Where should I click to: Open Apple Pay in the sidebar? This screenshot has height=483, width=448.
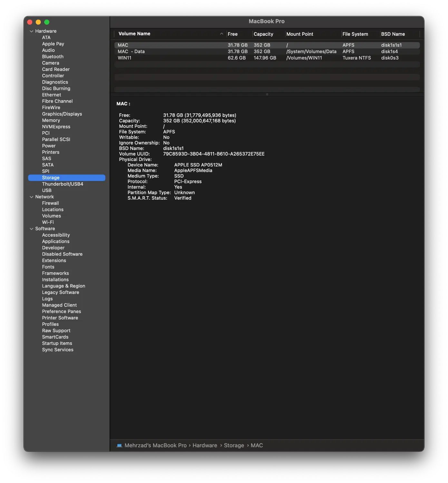click(53, 44)
